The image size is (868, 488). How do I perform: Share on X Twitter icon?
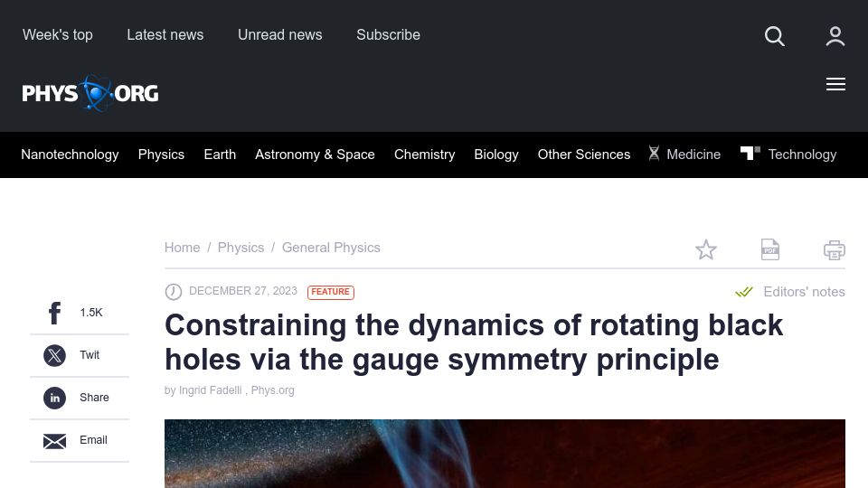[x=54, y=355]
